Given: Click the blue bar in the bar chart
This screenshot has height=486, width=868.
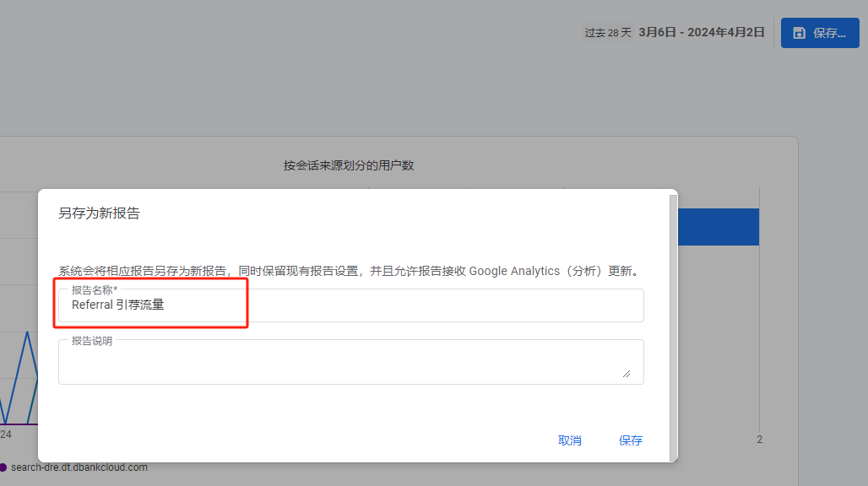Looking at the screenshot, I should coord(719,227).
